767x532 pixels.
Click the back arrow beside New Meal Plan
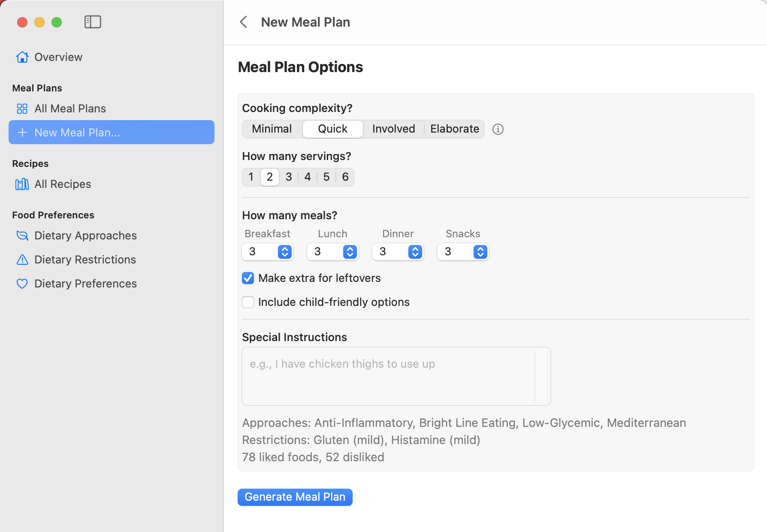point(244,22)
